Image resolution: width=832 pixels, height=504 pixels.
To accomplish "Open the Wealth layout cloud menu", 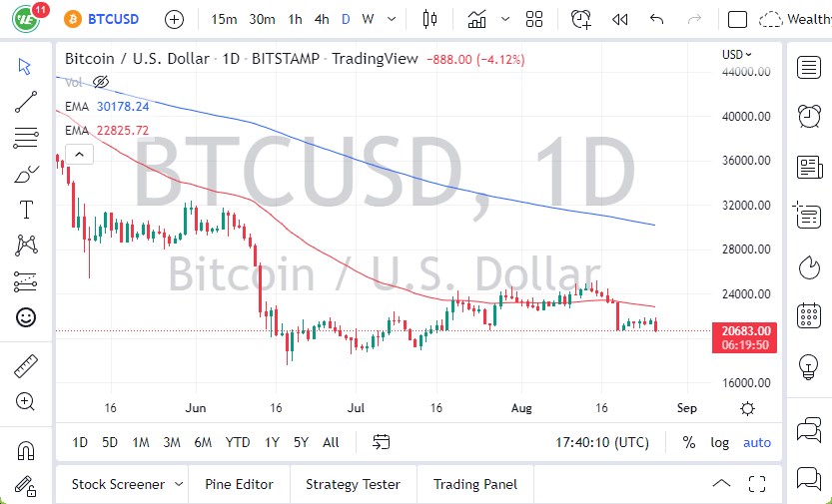I will click(x=795, y=20).
